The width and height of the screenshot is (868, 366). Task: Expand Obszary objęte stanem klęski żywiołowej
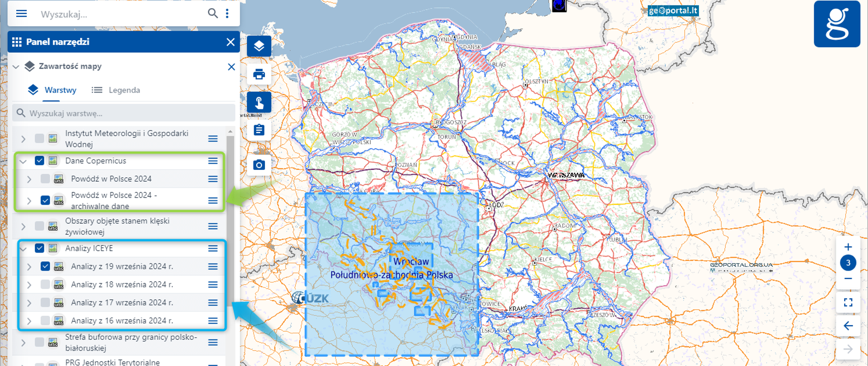[24, 226]
